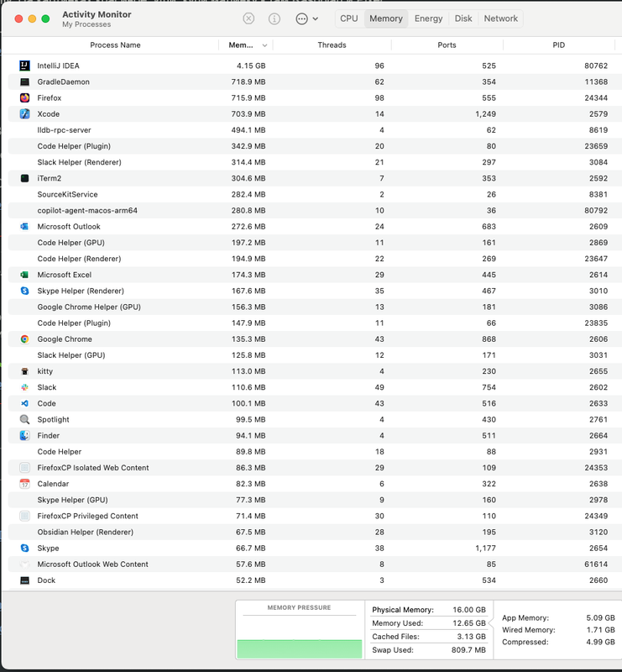Click the Calendar process icon
This screenshot has width=622, height=672.
(x=25, y=484)
